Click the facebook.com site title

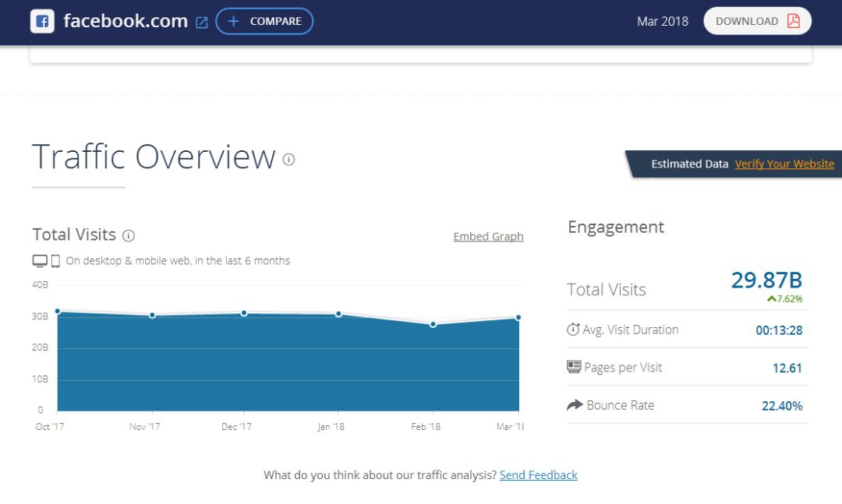click(x=126, y=21)
